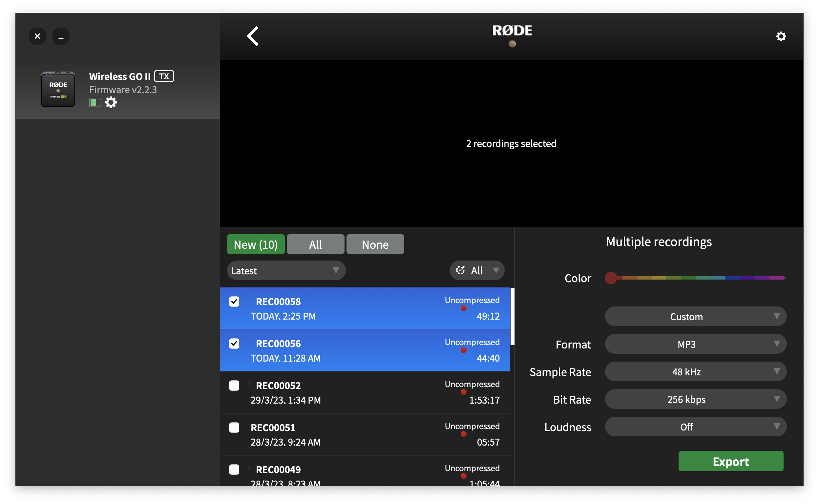This screenshot has width=819, height=504.
Task: Open the Format dropdown showing MP3
Action: point(696,344)
